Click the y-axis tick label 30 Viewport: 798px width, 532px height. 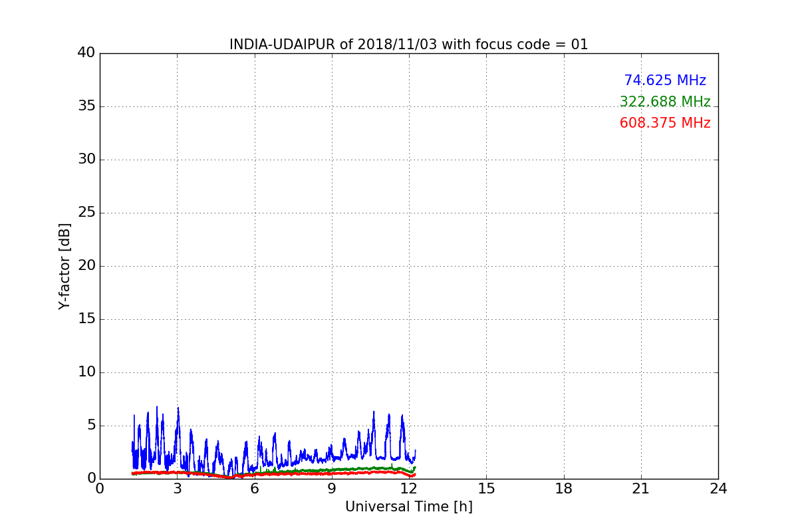tap(86, 160)
